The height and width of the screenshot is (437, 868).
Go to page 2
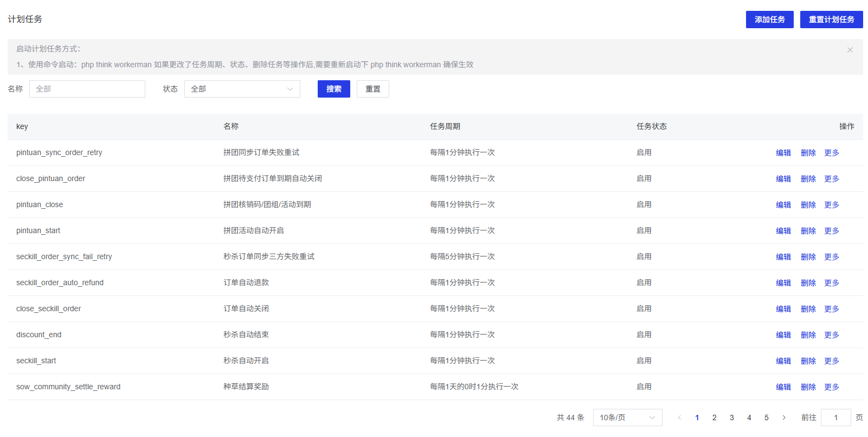[x=714, y=417]
